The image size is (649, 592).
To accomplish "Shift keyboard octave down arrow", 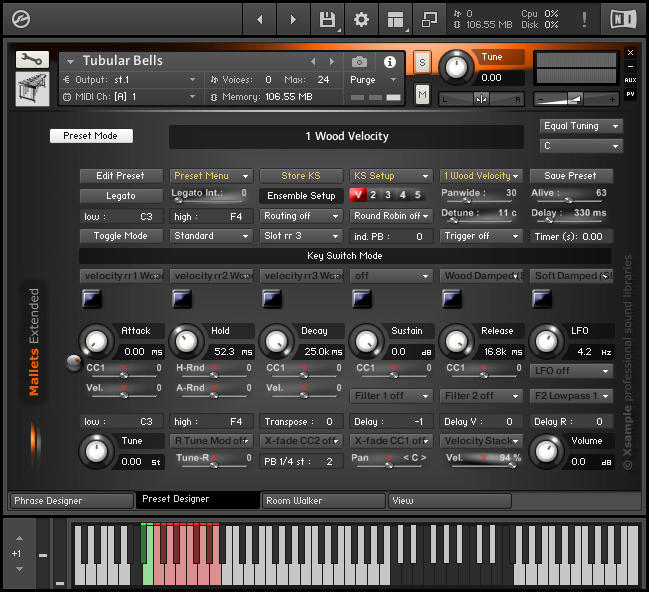I will click(x=19, y=569).
